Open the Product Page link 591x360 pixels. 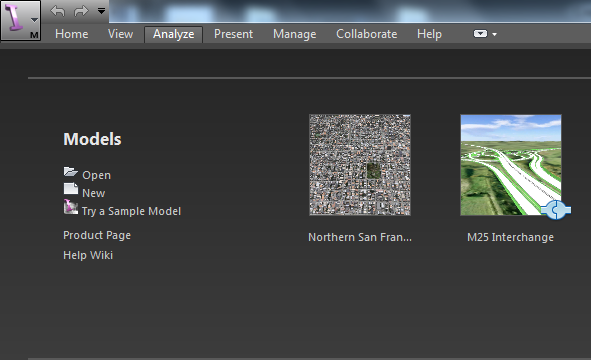tap(97, 235)
